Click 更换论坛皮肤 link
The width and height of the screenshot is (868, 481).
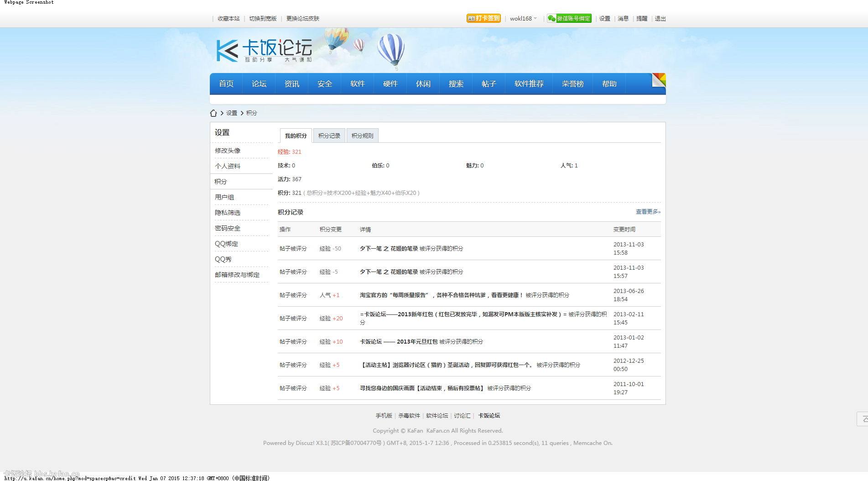(x=303, y=19)
